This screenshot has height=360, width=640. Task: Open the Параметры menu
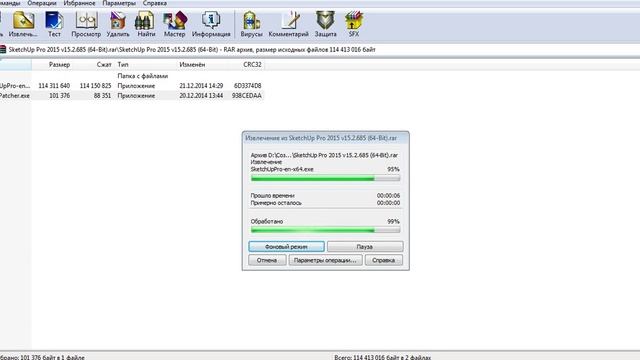tap(119, 3)
